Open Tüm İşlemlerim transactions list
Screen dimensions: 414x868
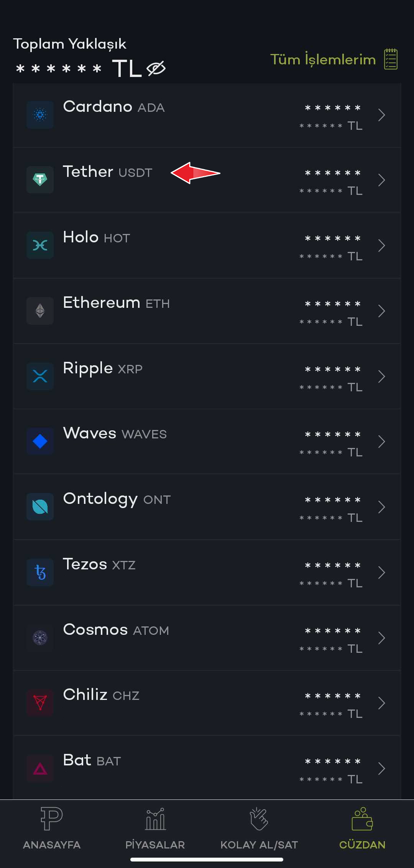tap(323, 60)
